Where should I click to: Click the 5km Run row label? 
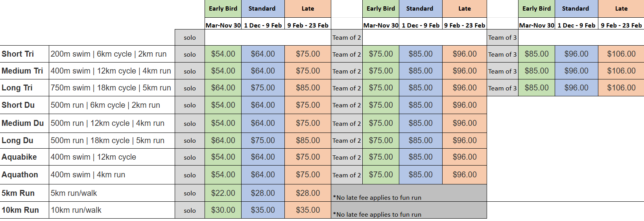click(x=18, y=193)
